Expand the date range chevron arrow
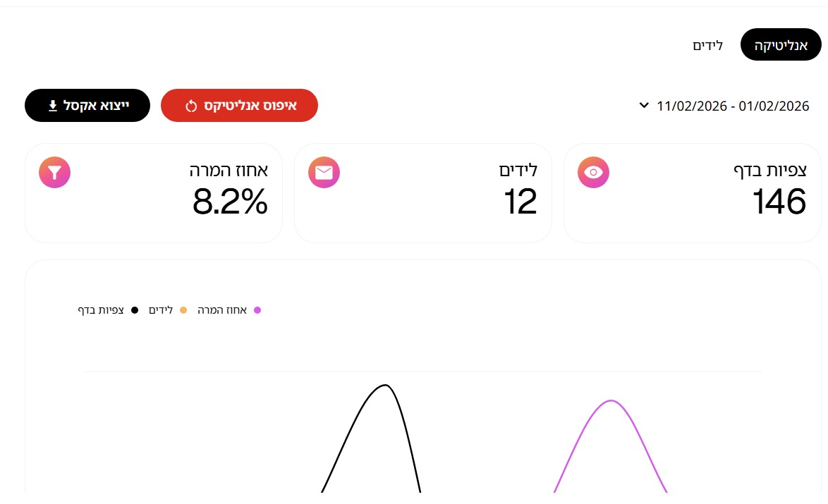The image size is (828, 504). click(x=643, y=106)
